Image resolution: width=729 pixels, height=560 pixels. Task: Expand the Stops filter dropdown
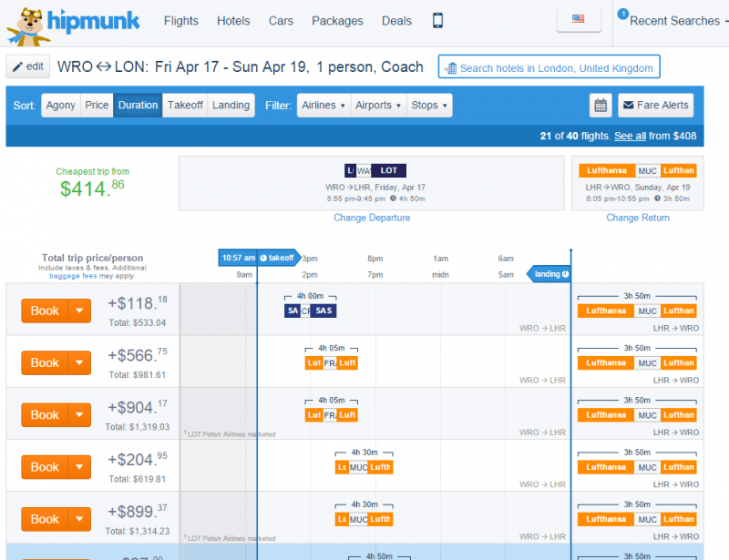[x=429, y=106]
